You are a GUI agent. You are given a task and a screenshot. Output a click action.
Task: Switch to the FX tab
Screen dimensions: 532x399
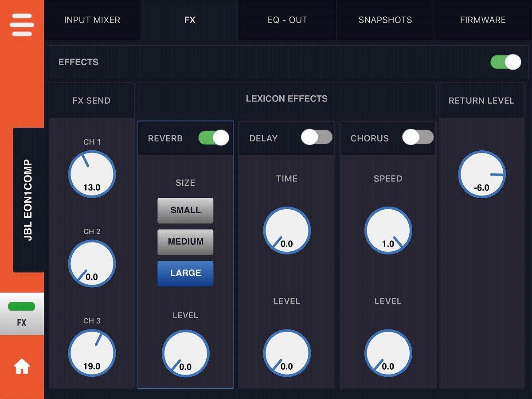pos(190,20)
